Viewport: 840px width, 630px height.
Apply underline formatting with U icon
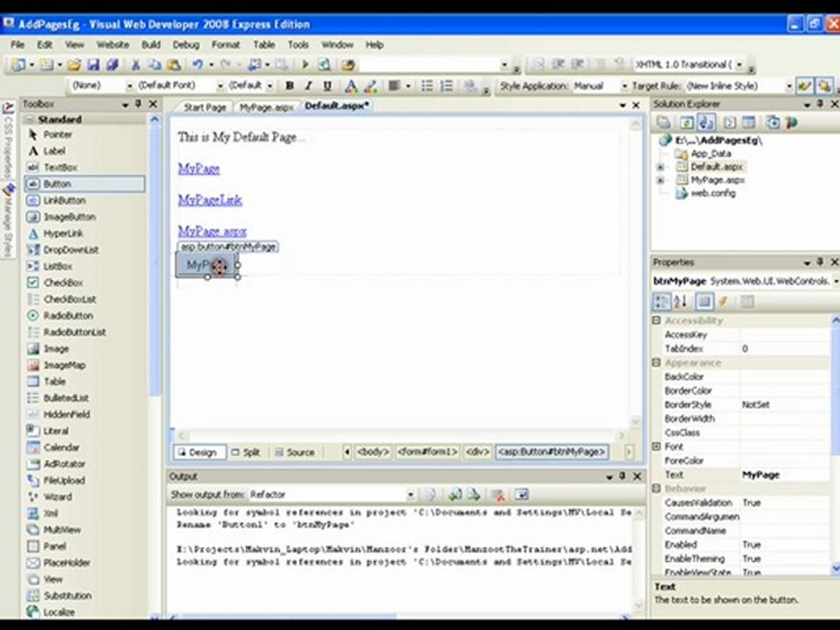326,86
